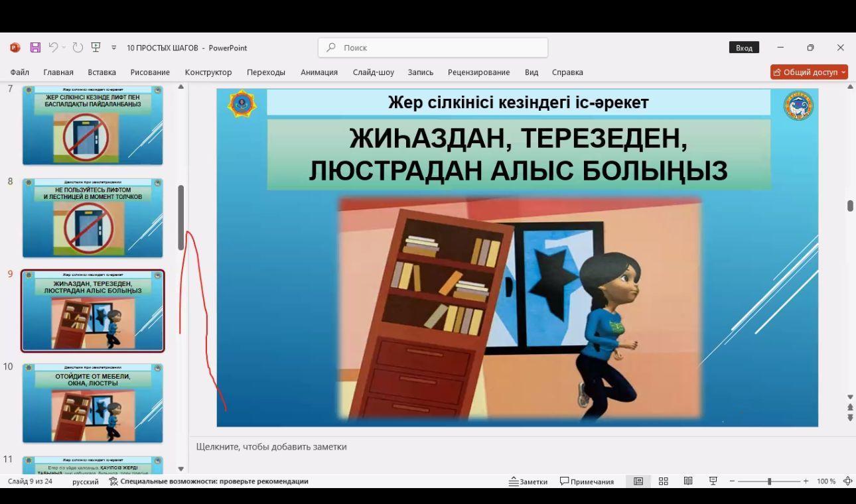Start presentation from Quick Access Toolbar icon
The height and width of the screenshot is (504, 856).
[96, 47]
